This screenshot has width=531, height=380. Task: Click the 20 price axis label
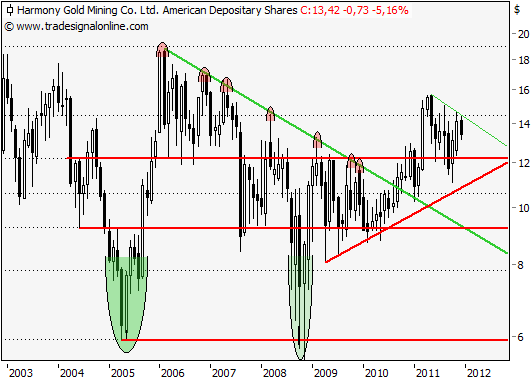pyautogui.click(x=524, y=34)
